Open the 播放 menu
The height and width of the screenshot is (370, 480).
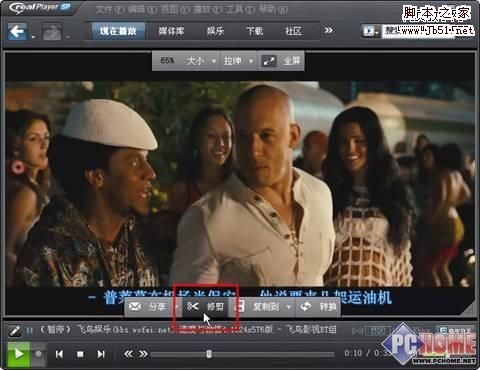(208, 9)
